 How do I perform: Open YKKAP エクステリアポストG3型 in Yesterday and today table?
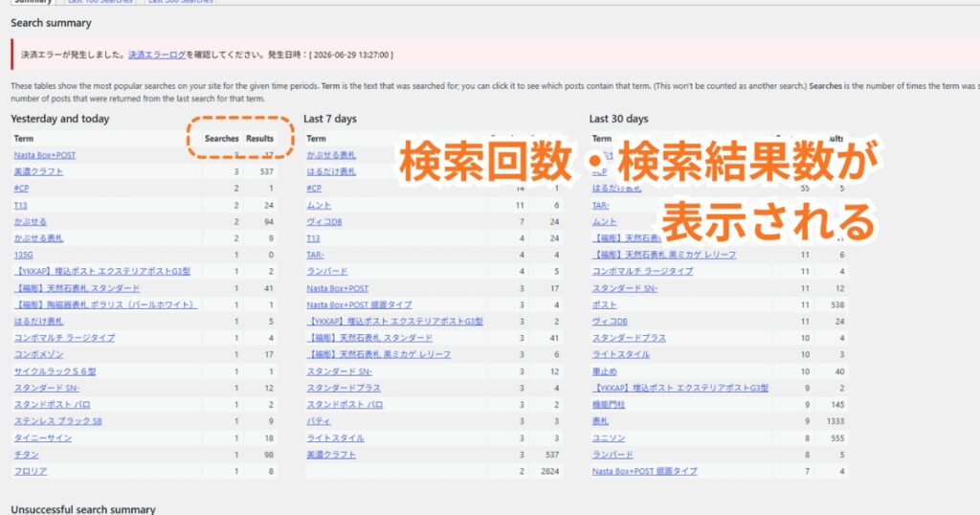coord(101,271)
